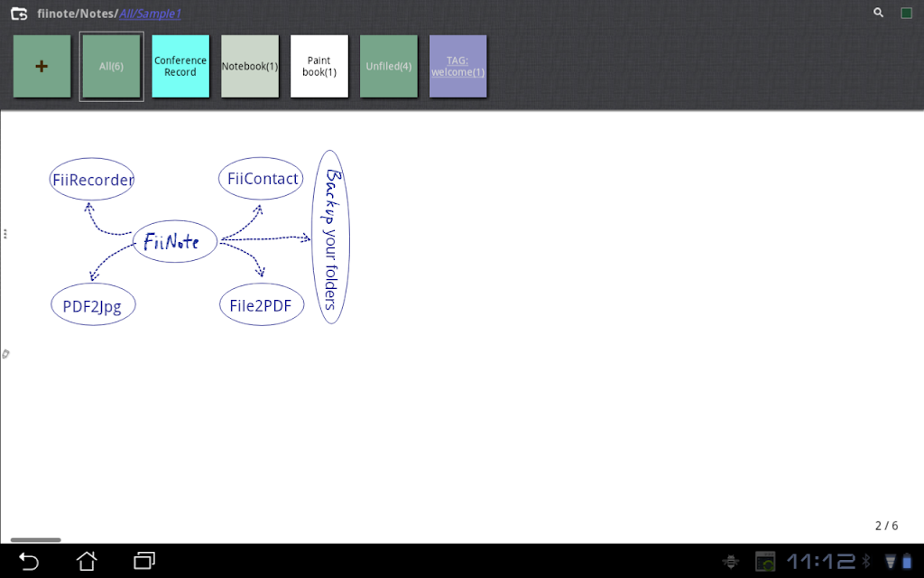Open the Unfiled(4) folder tile
924x578 pixels.
point(388,66)
